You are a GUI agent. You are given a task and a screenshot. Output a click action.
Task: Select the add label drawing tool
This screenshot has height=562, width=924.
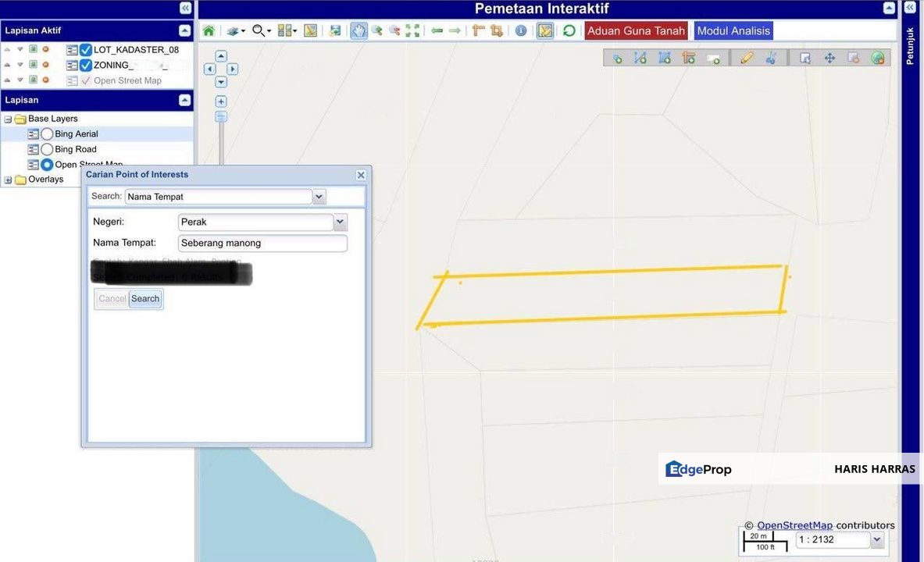(713, 59)
